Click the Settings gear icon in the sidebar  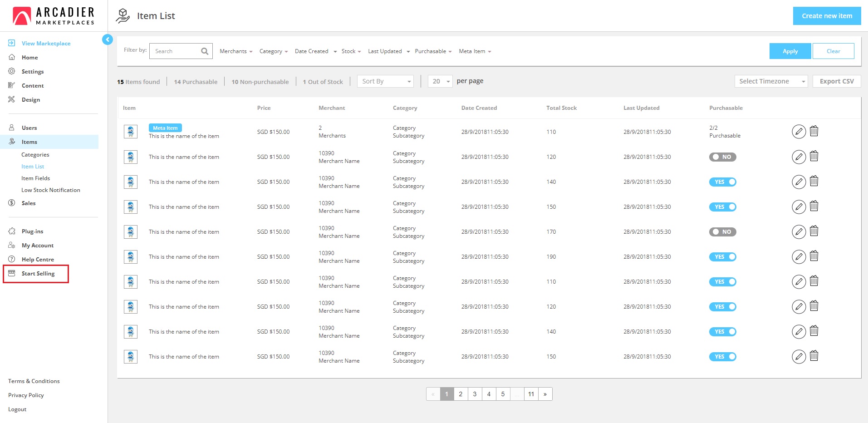[12, 71]
